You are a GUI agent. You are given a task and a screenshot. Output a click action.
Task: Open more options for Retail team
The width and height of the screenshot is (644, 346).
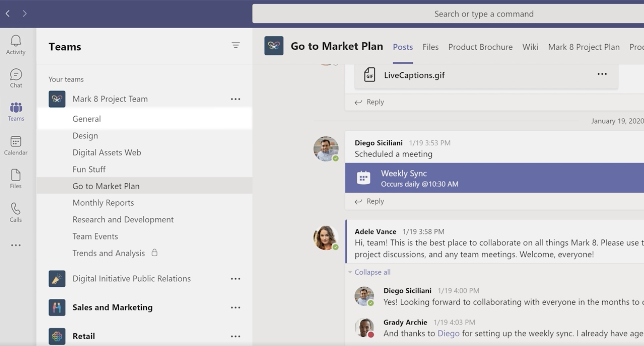235,336
